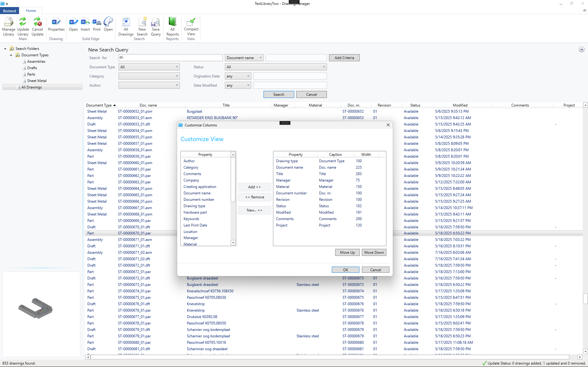Open All Reports
The image size is (588, 367).
tap(172, 26)
